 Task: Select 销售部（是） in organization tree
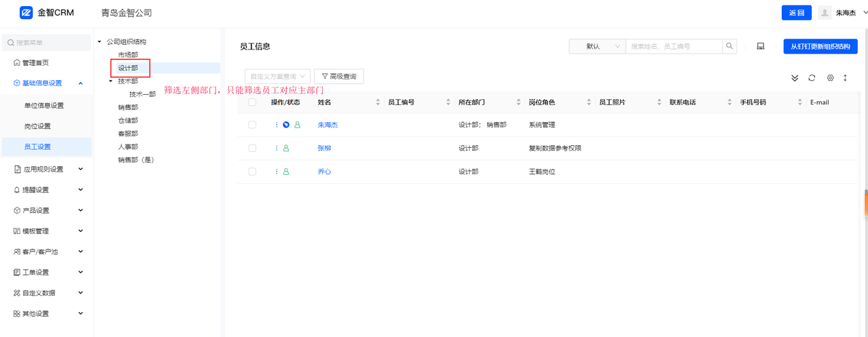[136, 159]
